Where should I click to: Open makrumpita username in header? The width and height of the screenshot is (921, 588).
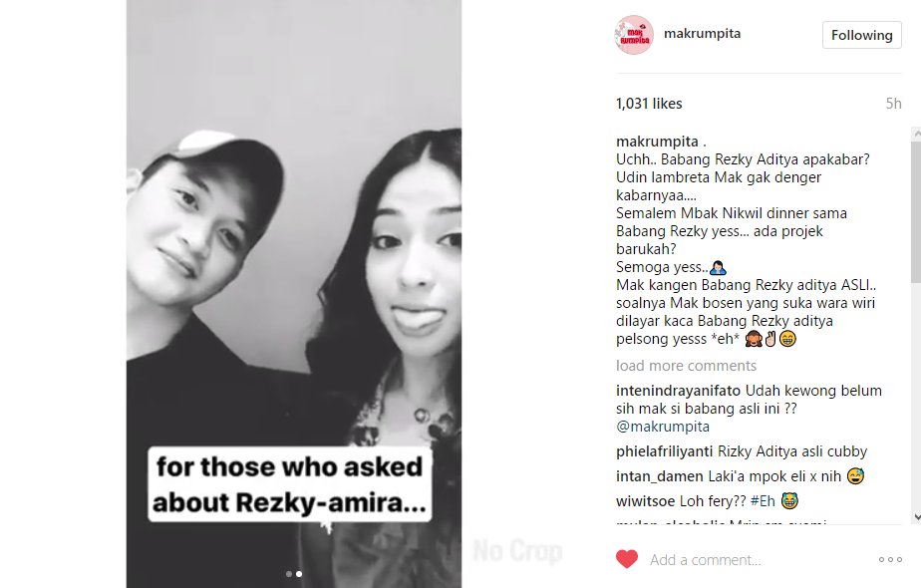(x=702, y=34)
